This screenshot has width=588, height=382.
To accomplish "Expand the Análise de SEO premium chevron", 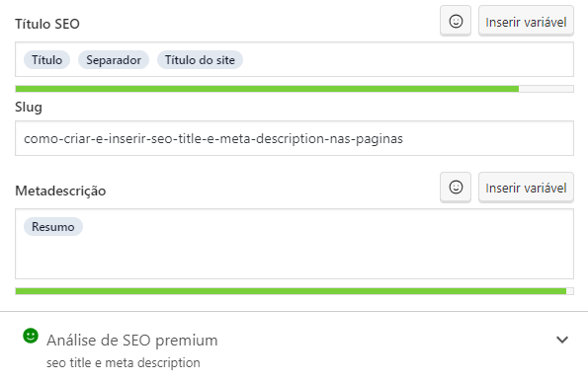I will [562, 340].
